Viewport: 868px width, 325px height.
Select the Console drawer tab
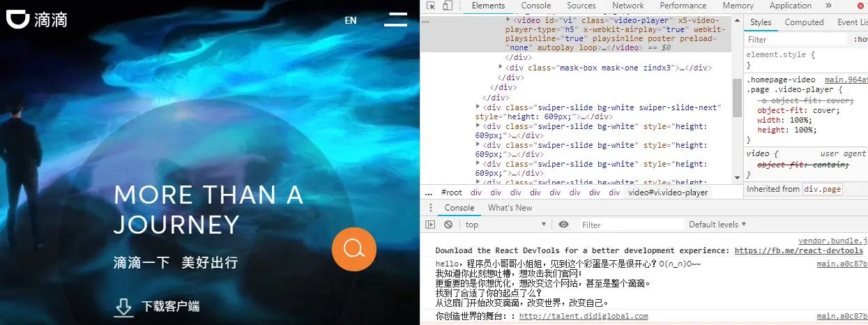click(x=459, y=208)
